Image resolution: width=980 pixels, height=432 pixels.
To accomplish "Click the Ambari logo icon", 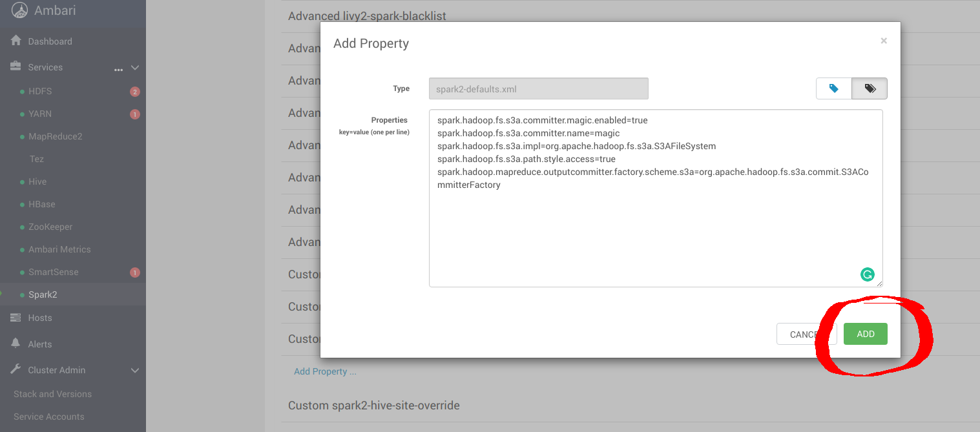I will 20,10.
